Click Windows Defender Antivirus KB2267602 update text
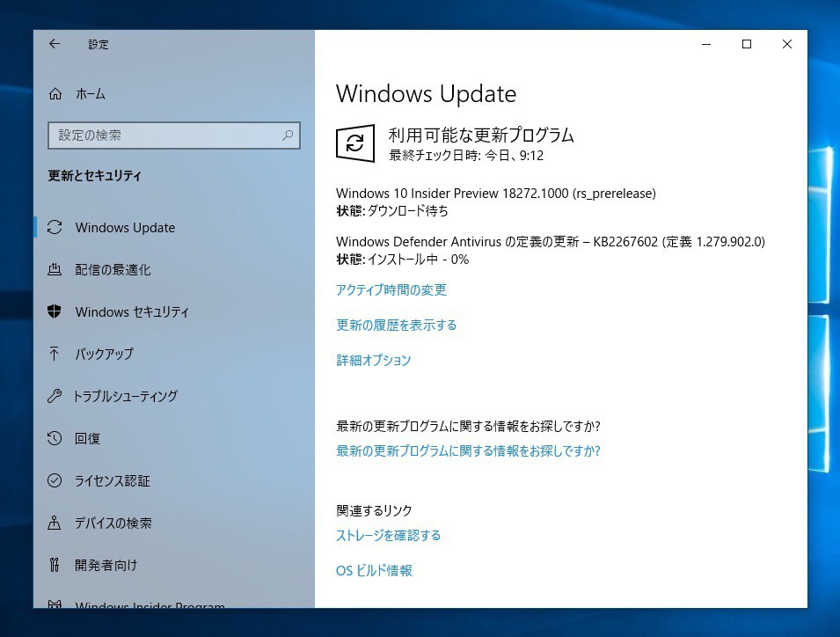This screenshot has width=840, height=637. 551,242
